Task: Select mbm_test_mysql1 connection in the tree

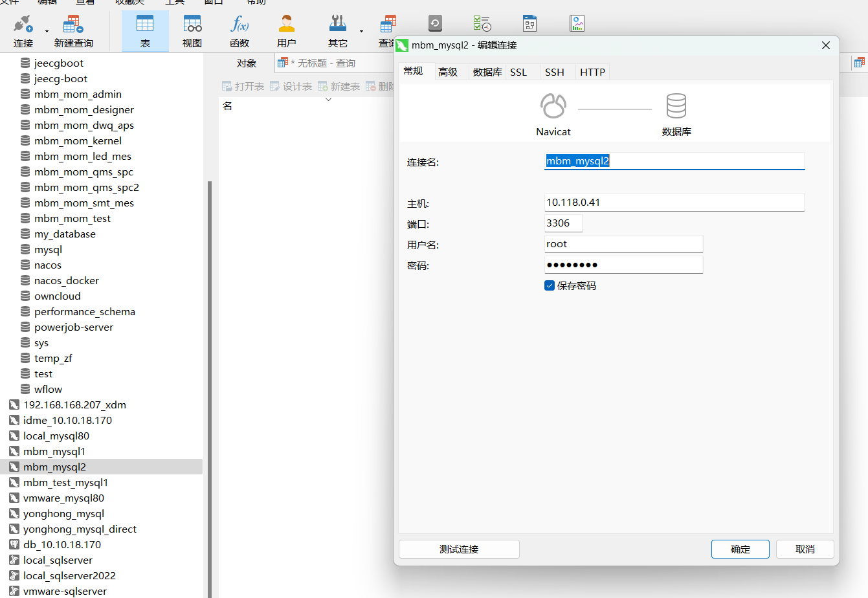Action: [x=65, y=482]
